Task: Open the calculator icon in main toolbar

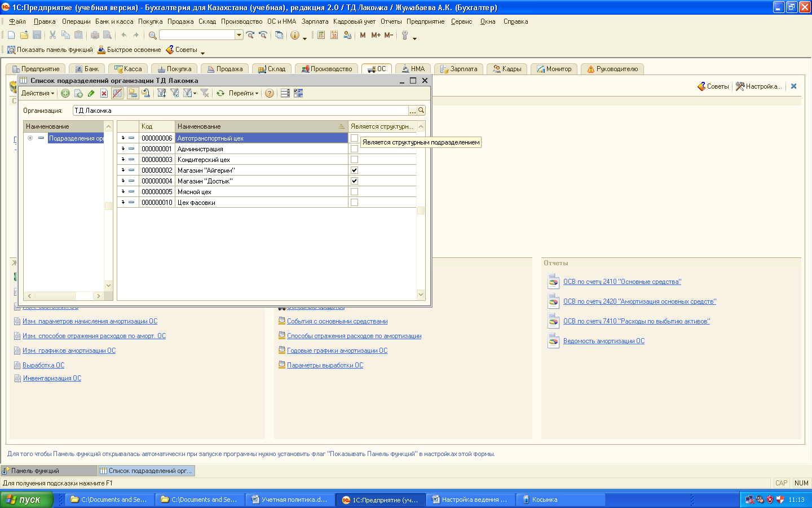Action: click(321, 35)
